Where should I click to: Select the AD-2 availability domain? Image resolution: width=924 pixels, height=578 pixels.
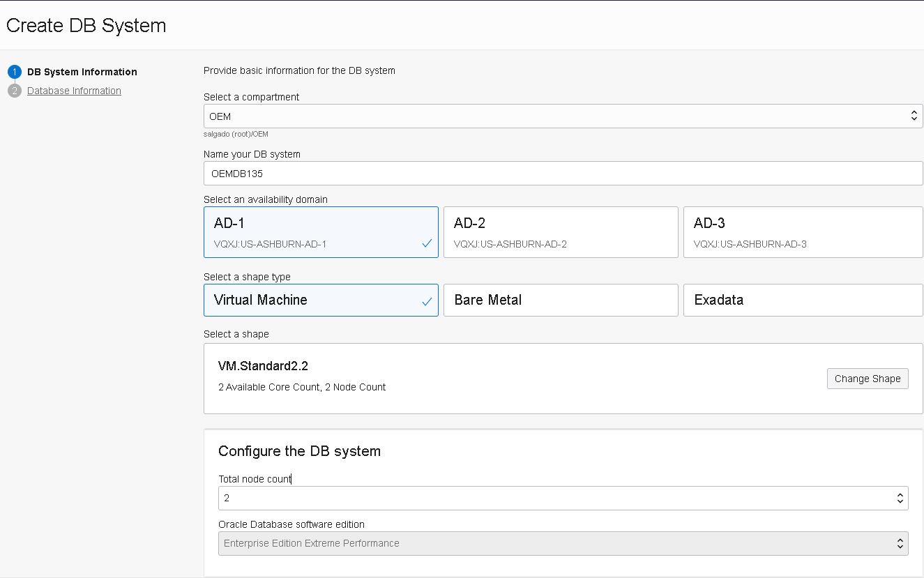(x=561, y=231)
